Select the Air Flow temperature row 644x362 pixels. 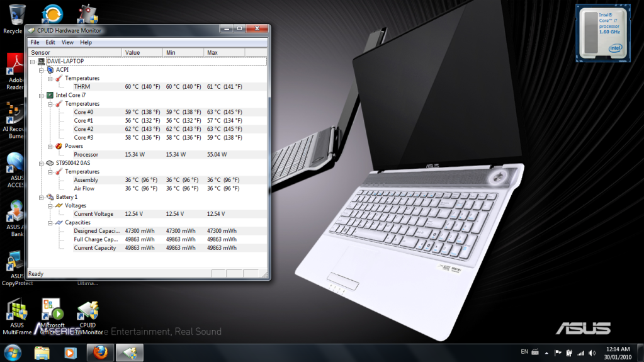(169, 189)
